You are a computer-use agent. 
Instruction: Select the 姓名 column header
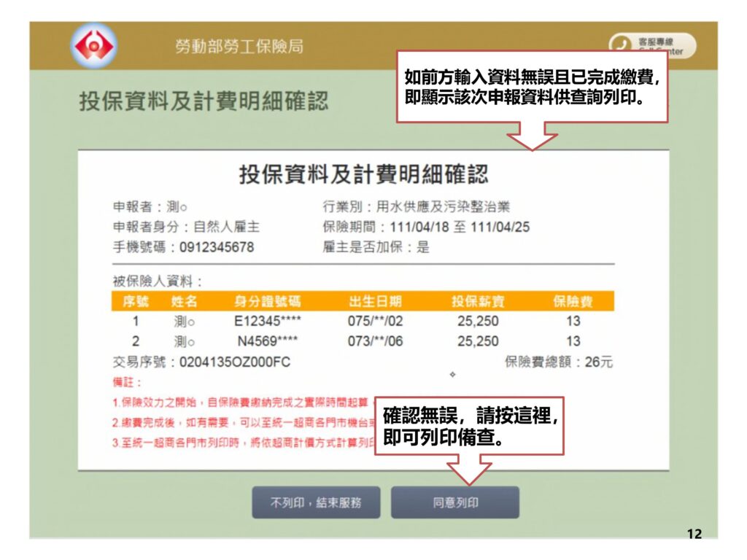tap(184, 302)
